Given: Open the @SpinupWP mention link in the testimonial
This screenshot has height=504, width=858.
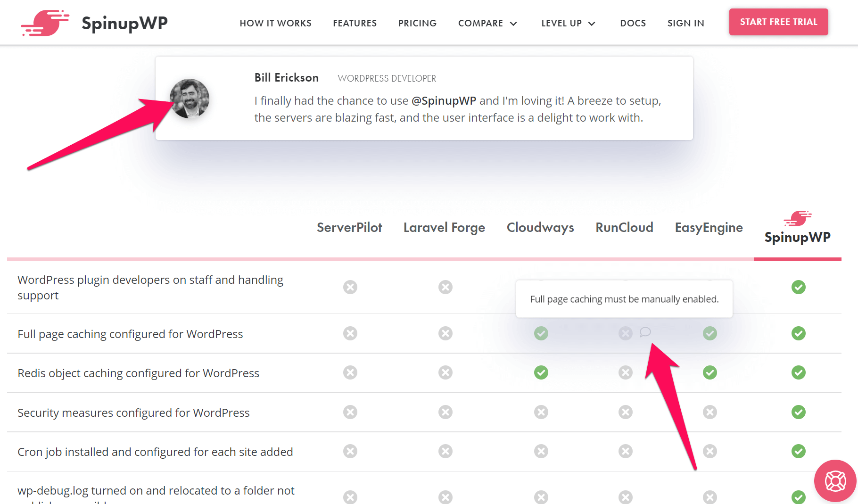Looking at the screenshot, I should 444,100.
